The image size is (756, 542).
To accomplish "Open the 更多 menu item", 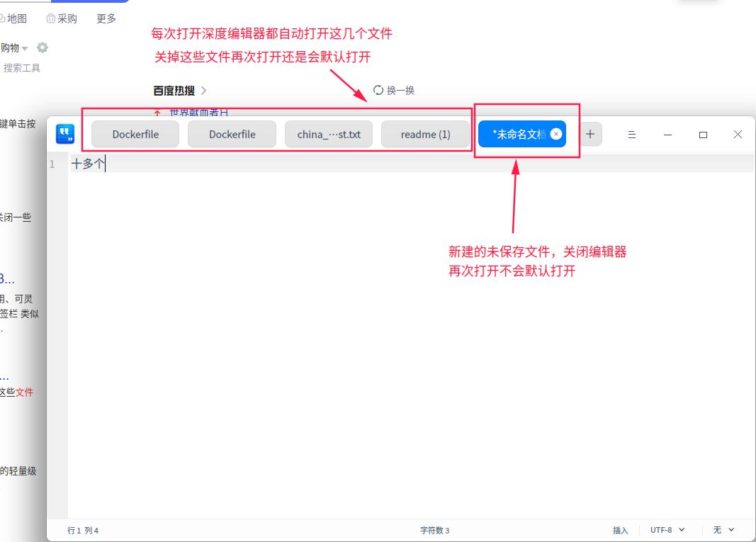I will click(x=106, y=18).
